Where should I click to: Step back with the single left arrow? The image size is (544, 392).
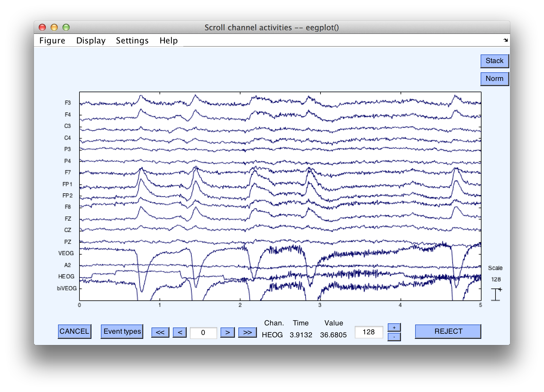180,332
